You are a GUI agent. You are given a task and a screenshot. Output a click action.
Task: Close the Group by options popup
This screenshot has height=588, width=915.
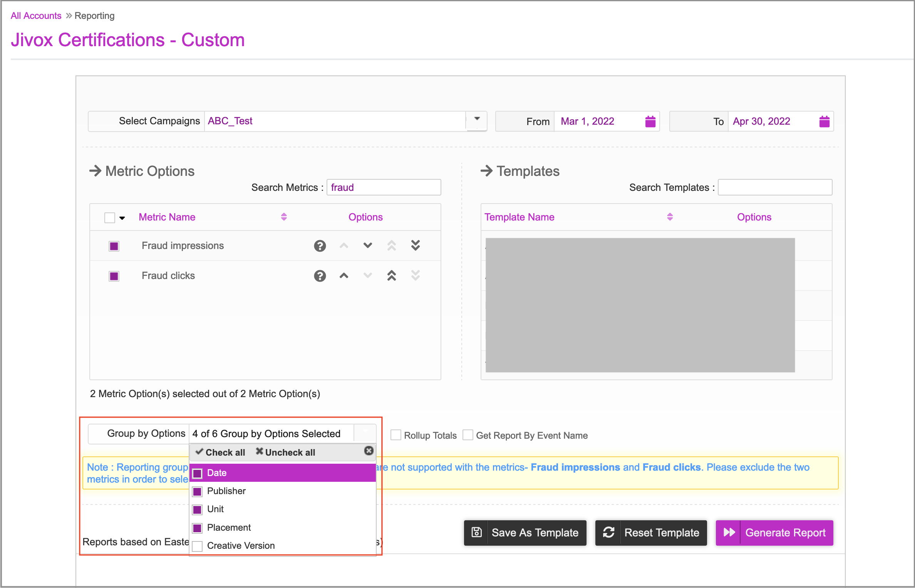369,451
